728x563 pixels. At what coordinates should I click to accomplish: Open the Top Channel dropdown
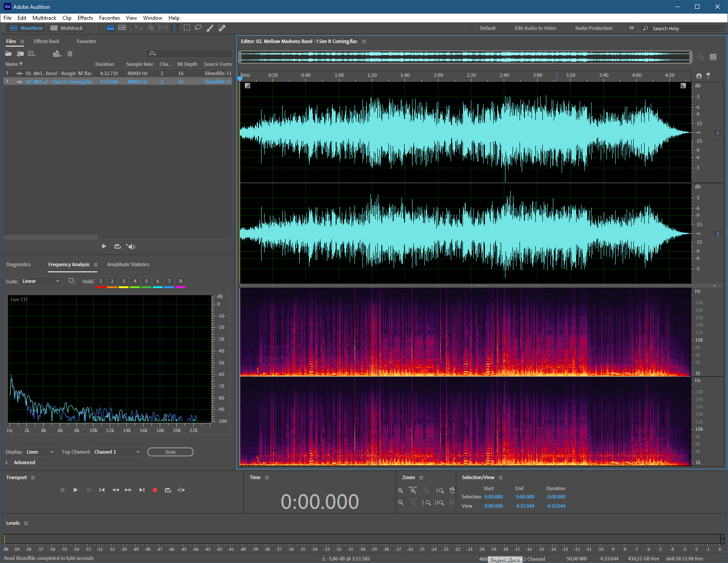click(x=117, y=452)
